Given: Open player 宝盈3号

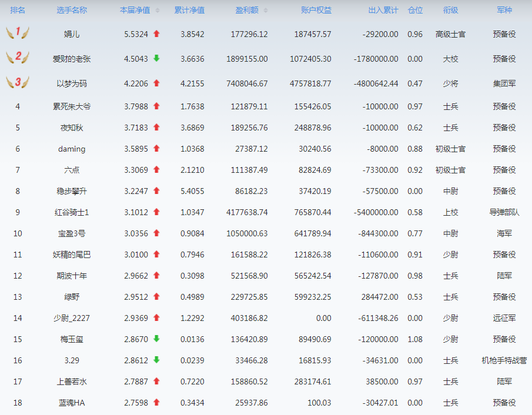Looking at the screenshot, I should click(72, 233).
